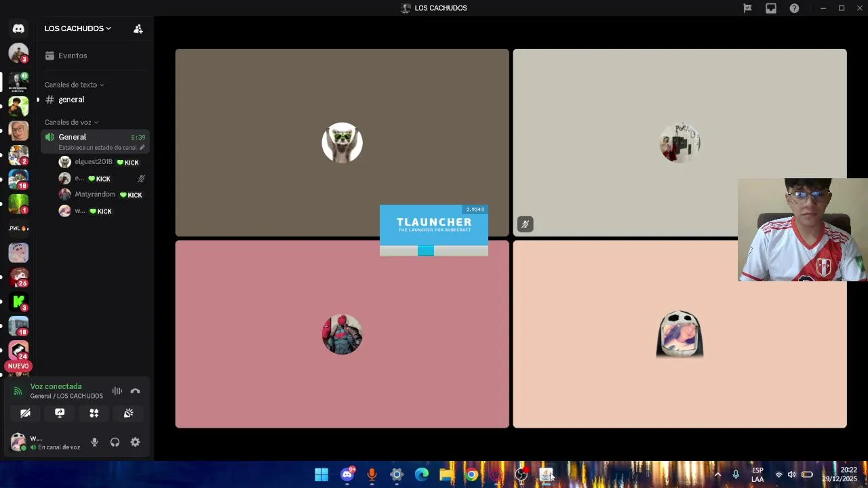868x488 pixels.
Task: Open OBS Studio from the taskbar
Action: click(x=521, y=474)
